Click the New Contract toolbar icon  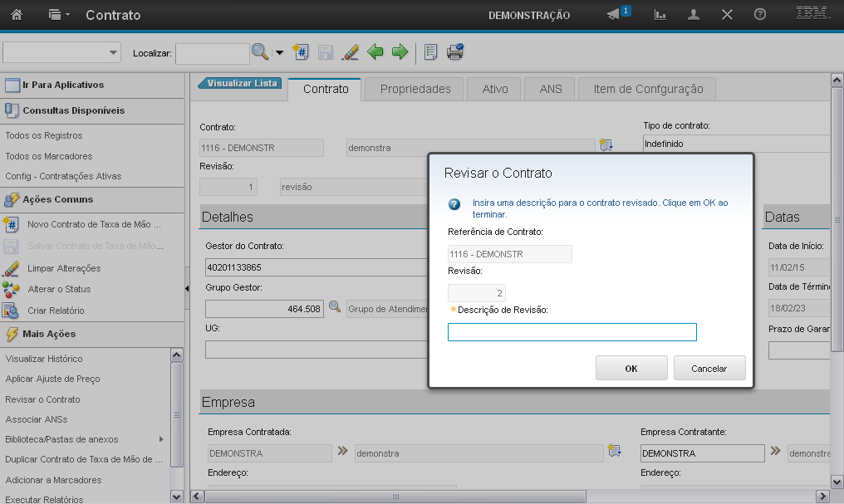coord(301,51)
